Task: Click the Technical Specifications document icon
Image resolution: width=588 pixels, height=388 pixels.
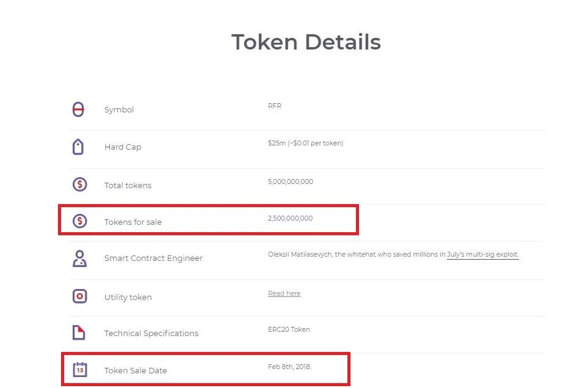Action: [x=79, y=332]
